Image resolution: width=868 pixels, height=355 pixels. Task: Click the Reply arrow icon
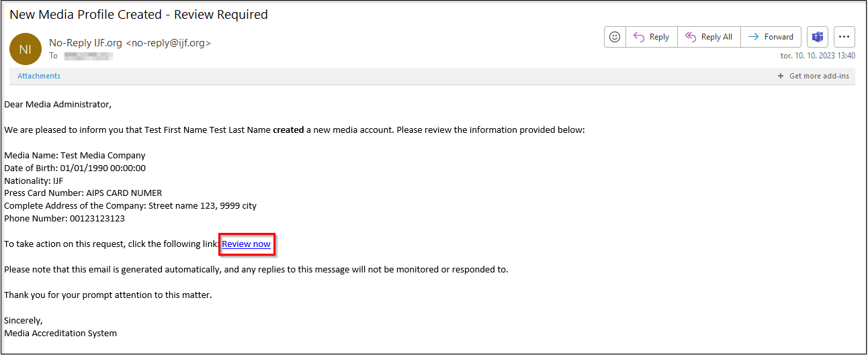coord(639,37)
